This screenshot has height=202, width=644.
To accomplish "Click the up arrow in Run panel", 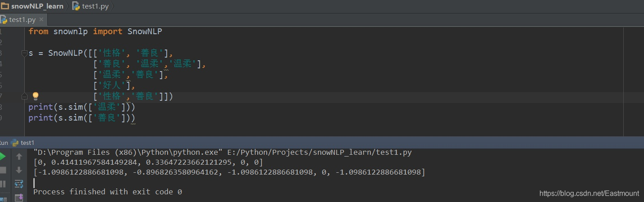I will (x=19, y=157).
